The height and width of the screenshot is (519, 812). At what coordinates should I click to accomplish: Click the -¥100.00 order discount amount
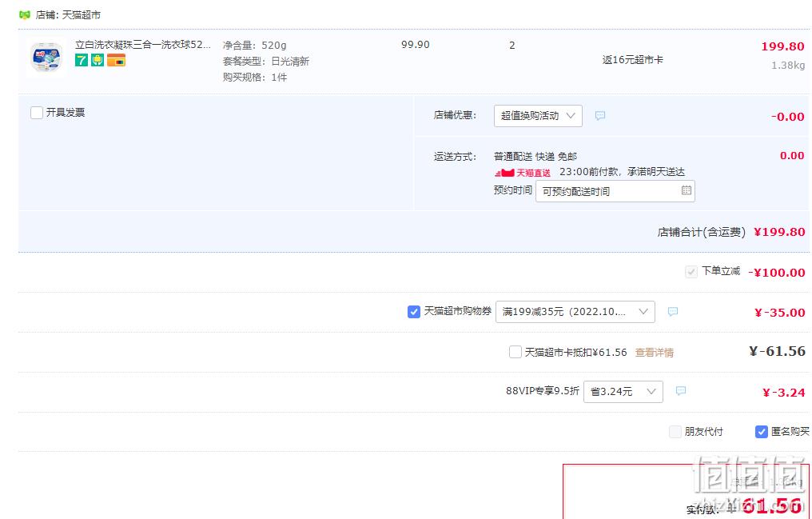point(777,273)
